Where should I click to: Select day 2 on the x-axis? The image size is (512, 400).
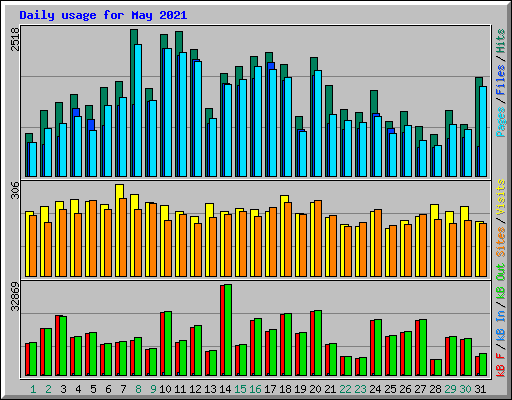coord(48,389)
